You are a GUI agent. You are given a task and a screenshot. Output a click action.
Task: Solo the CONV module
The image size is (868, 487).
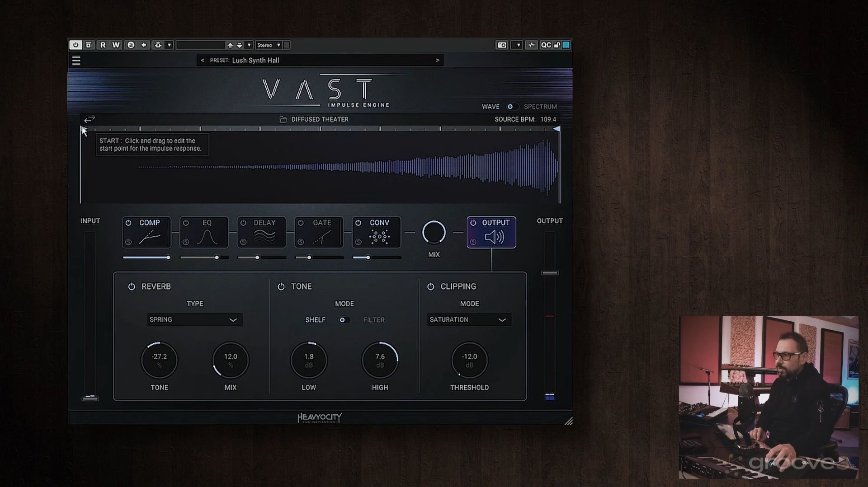[358, 242]
